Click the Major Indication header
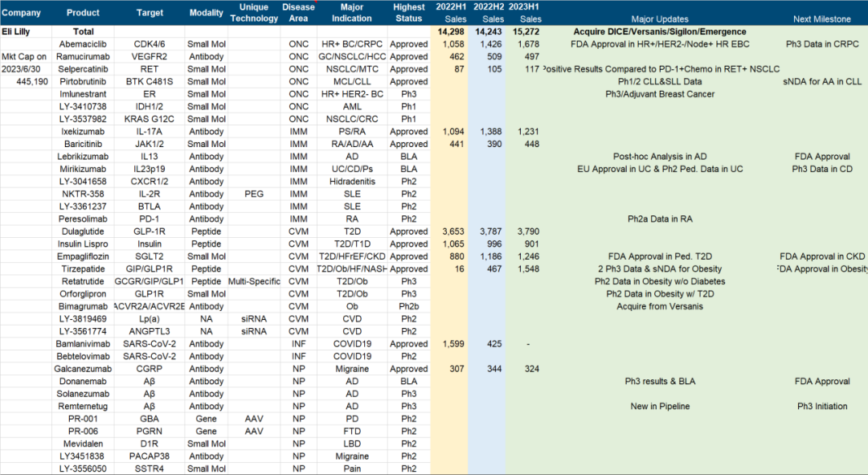Image resolution: width=868 pixels, height=475 pixels. pyautogui.click(x=352, y=13)
